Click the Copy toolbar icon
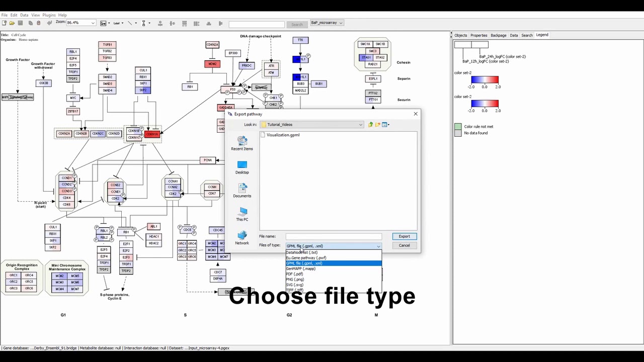This screenshot has width=644, height=362. coord(31,23)
